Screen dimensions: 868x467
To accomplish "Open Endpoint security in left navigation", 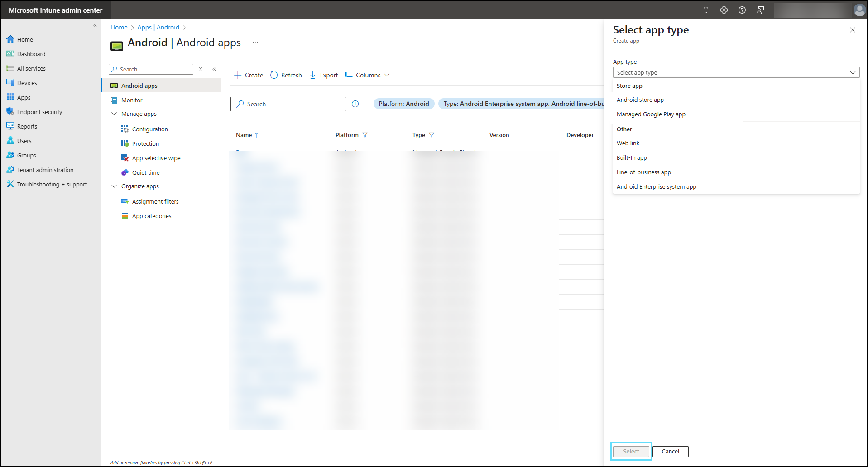I will [x=39, y=112].
